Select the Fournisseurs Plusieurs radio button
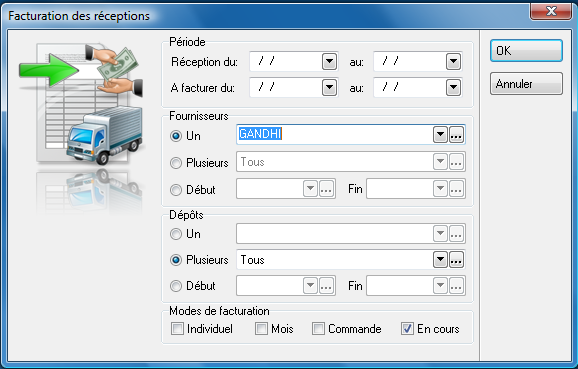Screen dimensions: 578x369 click(176, 163)
